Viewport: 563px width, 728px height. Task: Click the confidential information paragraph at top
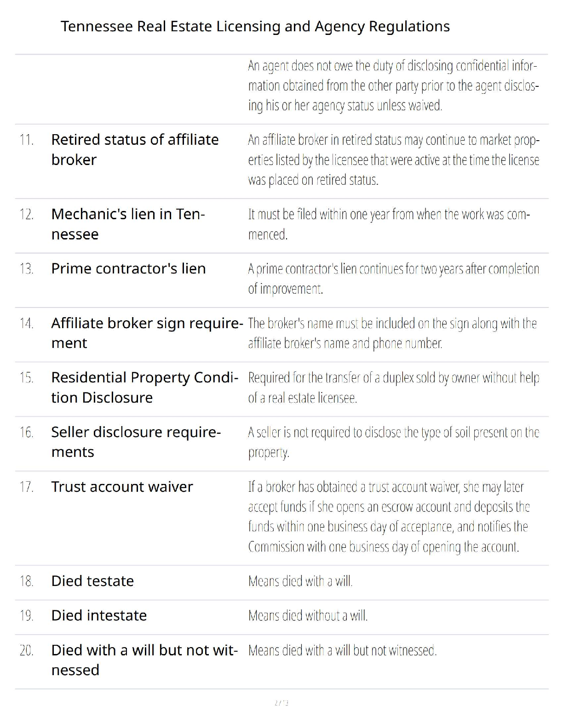click(x=393, y=86)
